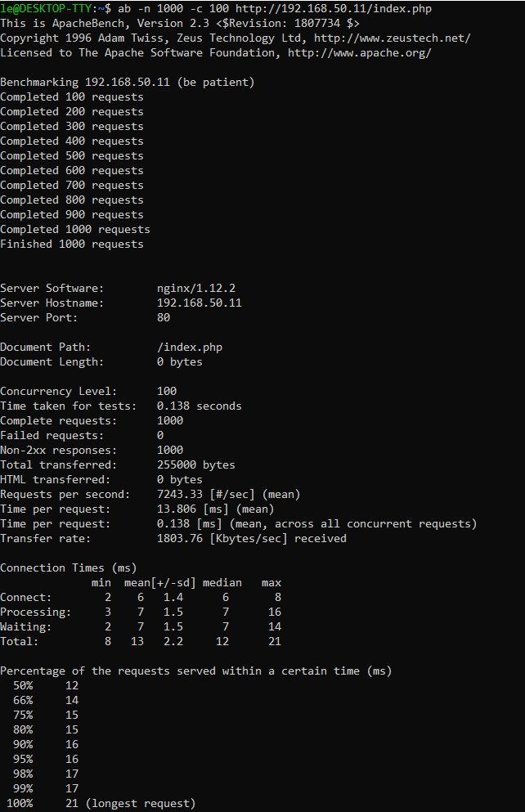Click the 1803.76 transfer rate value
Screen dimensions: 525x812
coord(180,539)
